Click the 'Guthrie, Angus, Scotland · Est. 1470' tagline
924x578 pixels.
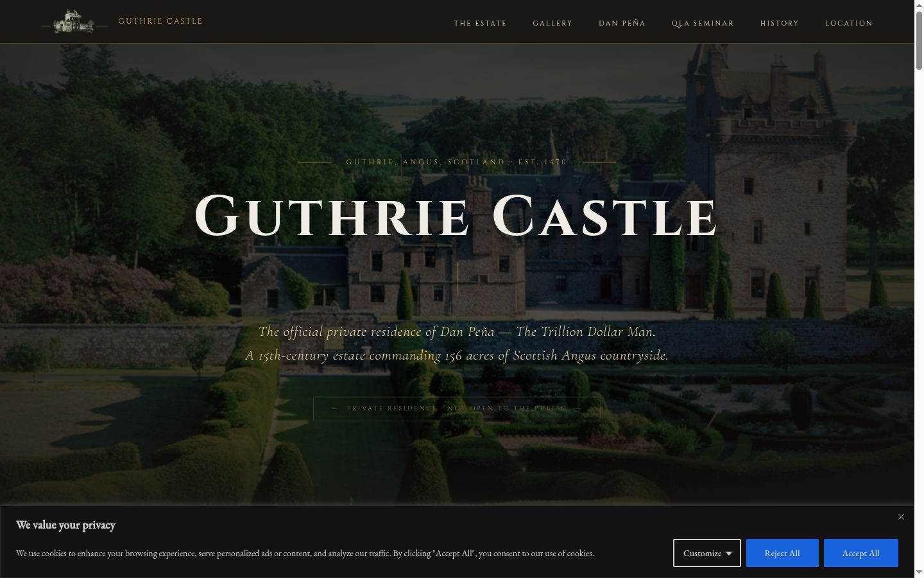point(457,162)
